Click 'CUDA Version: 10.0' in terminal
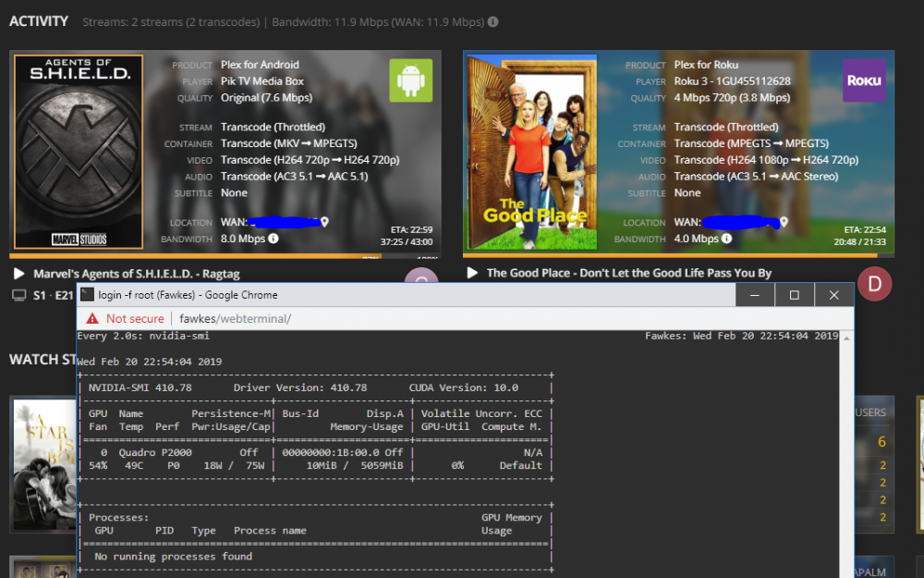 [x=464, y=387]
